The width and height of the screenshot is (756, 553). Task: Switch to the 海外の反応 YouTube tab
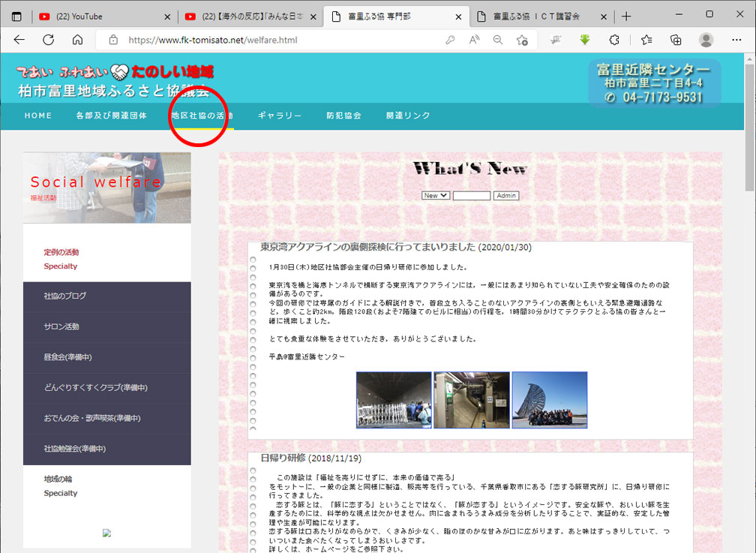pyautogui.click(x=252, y=17)
